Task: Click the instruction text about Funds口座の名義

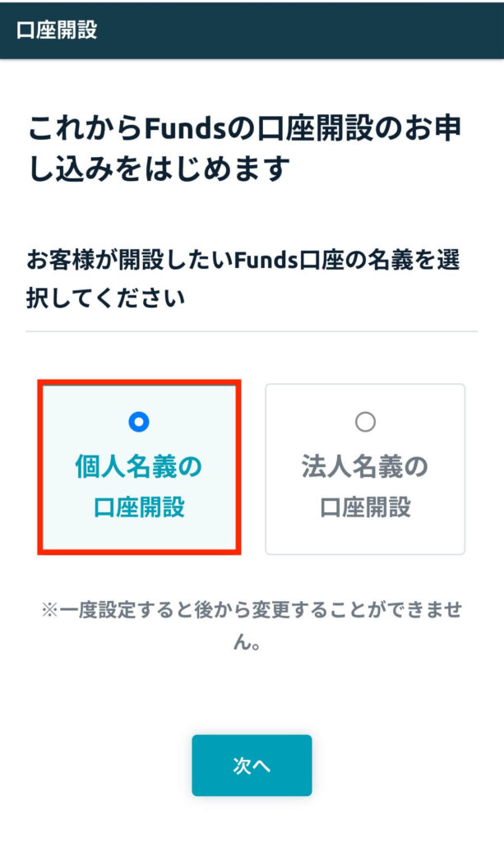Action: (243, 280)
